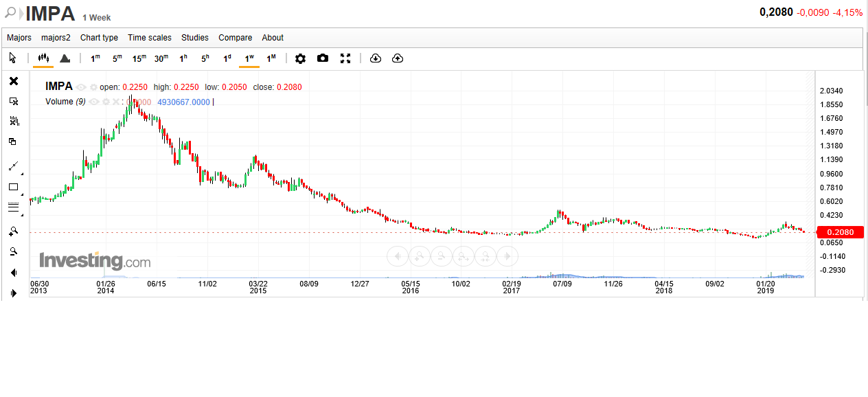Open chart settings gear icon
The image size is (868, 397).
click(x=300, y=58)
